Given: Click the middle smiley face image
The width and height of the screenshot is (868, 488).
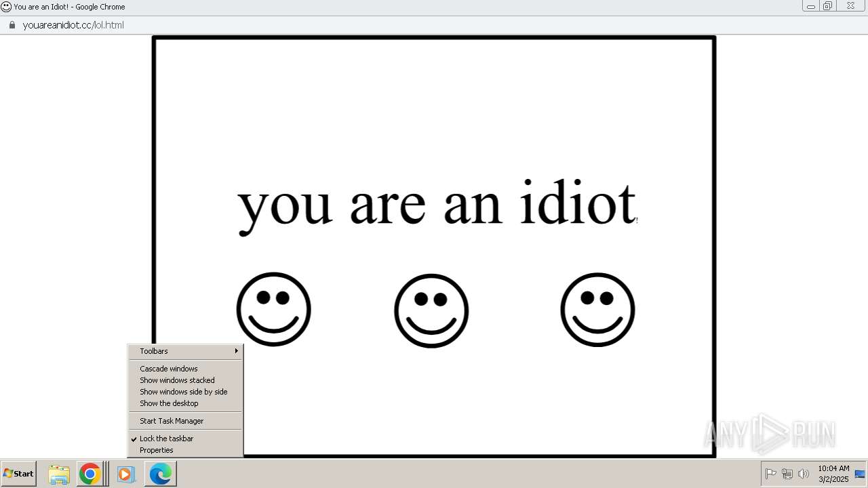Looking at the screenshot, I should point(431,310).
